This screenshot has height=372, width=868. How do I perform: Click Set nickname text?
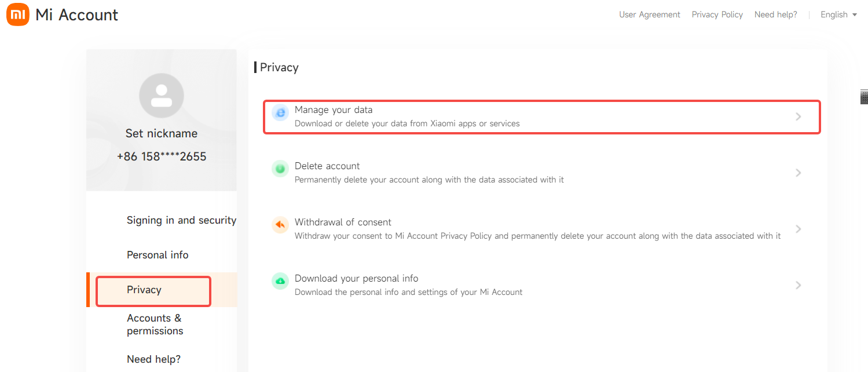click(x=162, y=133)
